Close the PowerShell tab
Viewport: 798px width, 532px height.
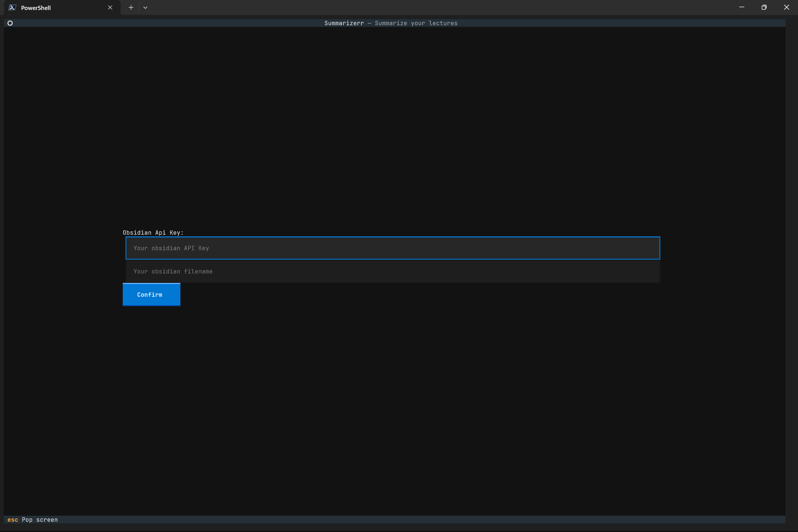110,7
